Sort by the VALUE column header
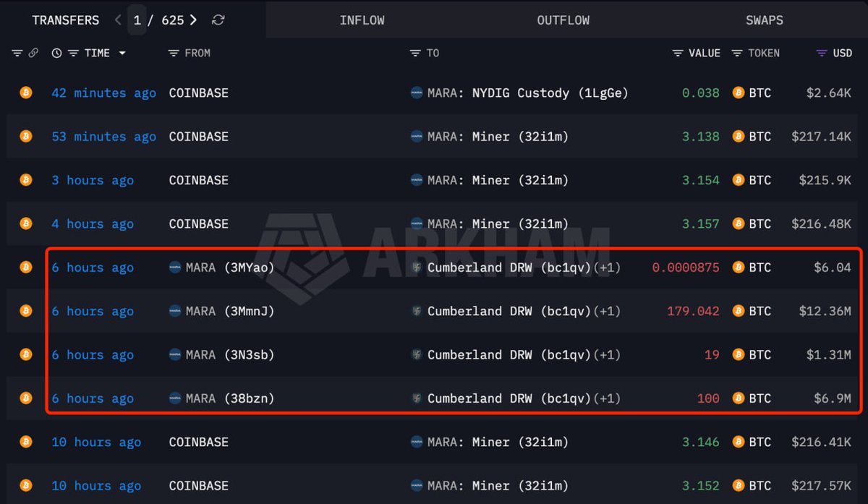The width and height of the screenshot is (868, 504). (705, 54)
